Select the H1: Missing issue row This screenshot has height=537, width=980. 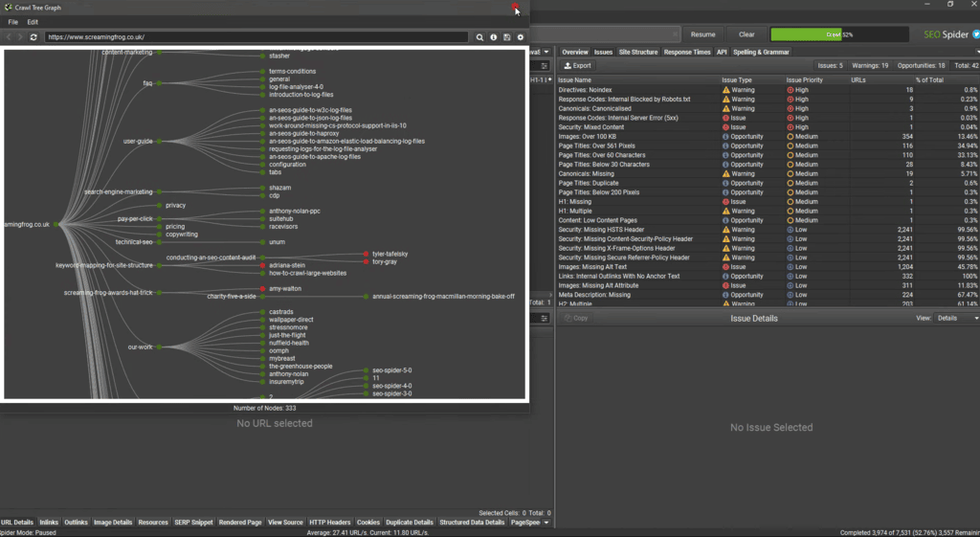pyautogui.click(x=768, y=202)
